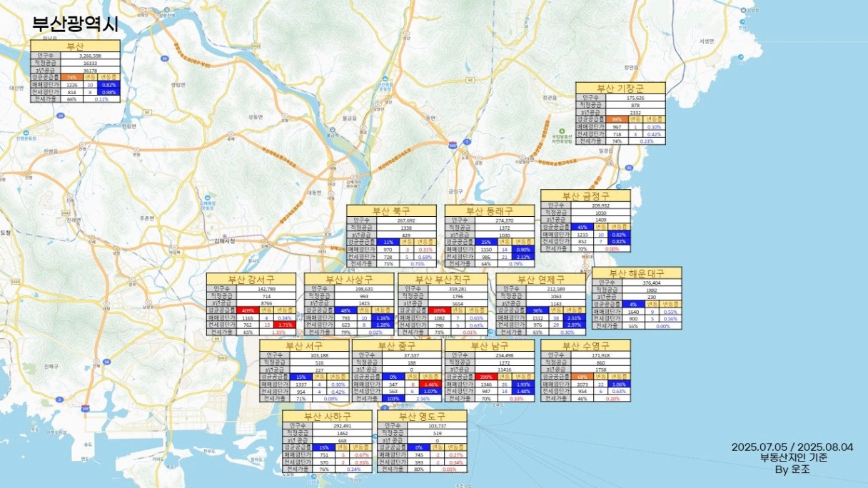The height and width of the screenshot is (488, 868).
Task: Select the 금정구 population value 209,932
Action: coord(600,205)
